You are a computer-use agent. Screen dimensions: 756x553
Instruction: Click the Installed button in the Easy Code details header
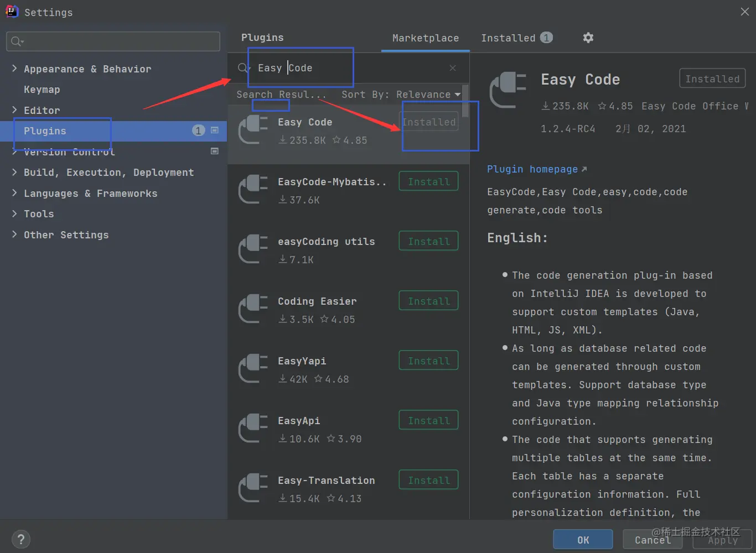pyautogui.click(x=712, y=79)
